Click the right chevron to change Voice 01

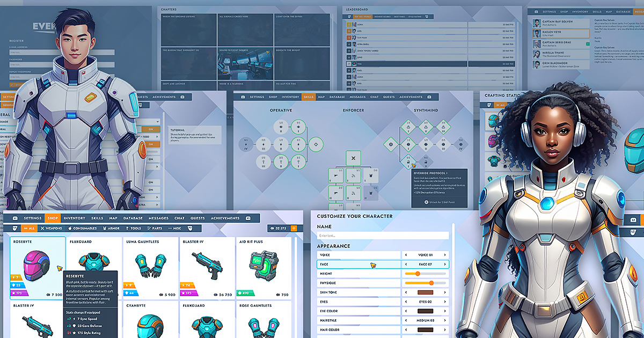click(445, 255)
